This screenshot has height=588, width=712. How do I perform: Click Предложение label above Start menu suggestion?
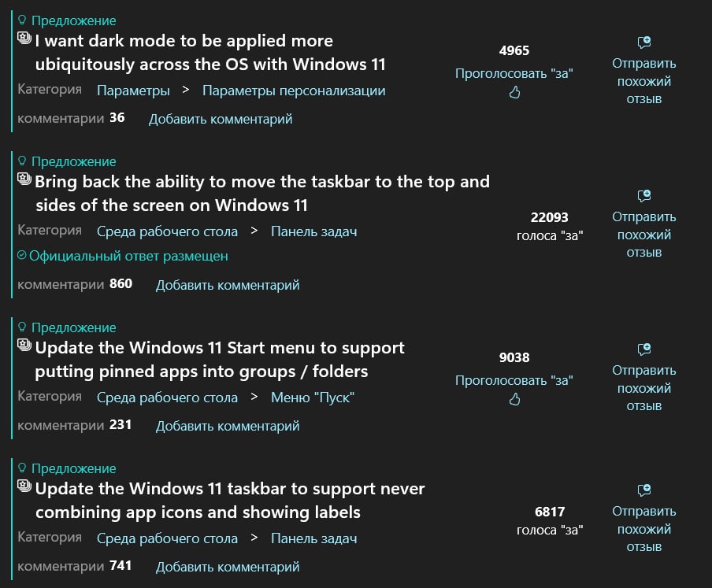pyautogui.click(x=73, y=327)
